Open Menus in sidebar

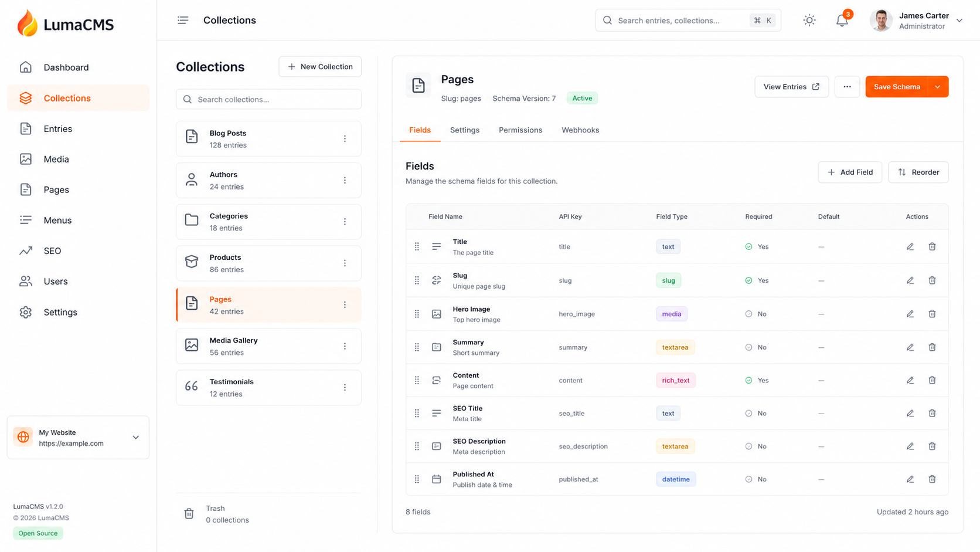point(78,220)
